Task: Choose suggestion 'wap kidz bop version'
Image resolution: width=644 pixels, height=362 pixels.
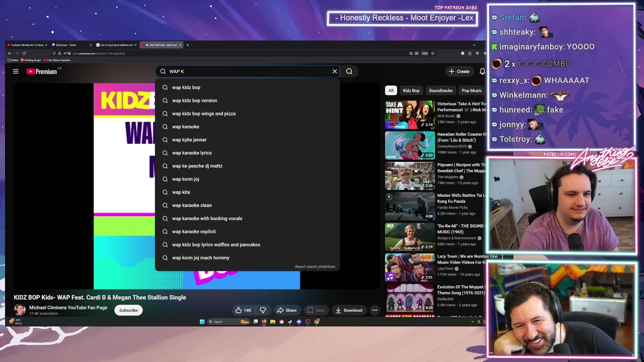Action: pos(247,101)
